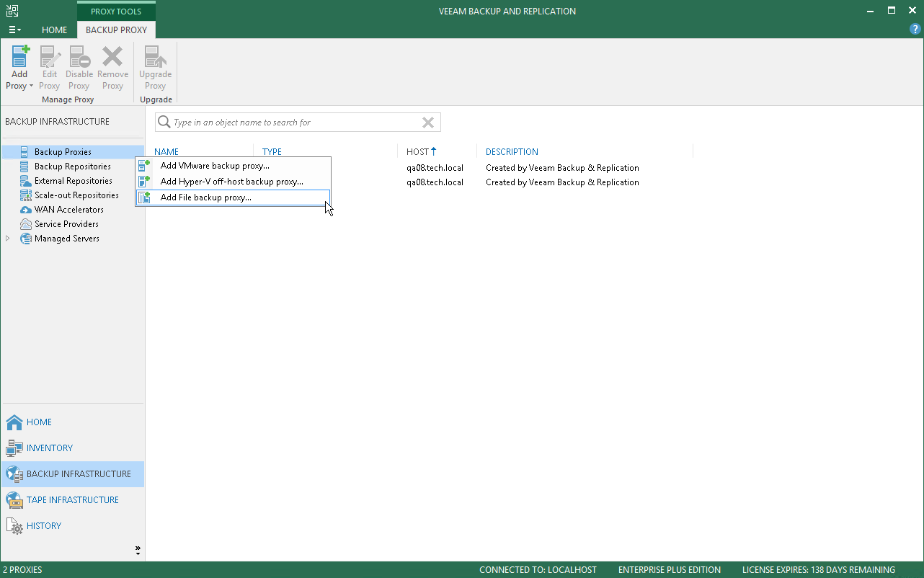Select WAN Accelerators tree node
This screenshot has width=924, height=578.
pos(69,210)
